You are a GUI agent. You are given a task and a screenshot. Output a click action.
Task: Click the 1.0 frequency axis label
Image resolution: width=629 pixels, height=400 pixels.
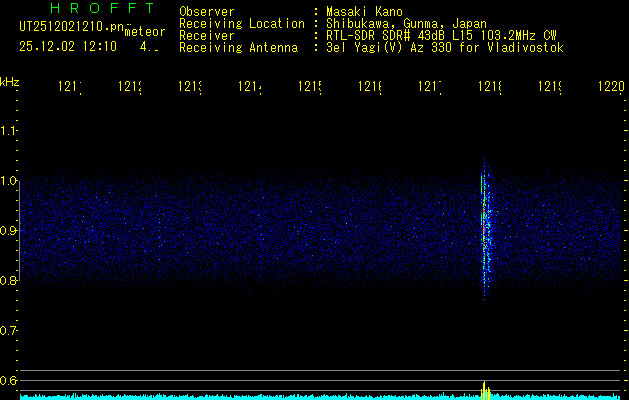click(8, 181)
